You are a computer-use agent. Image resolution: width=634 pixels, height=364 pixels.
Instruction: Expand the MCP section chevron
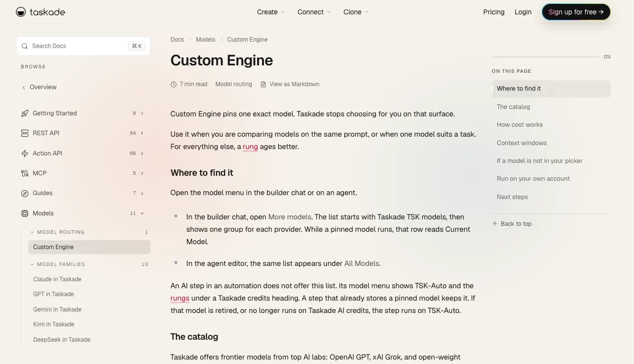142,173
